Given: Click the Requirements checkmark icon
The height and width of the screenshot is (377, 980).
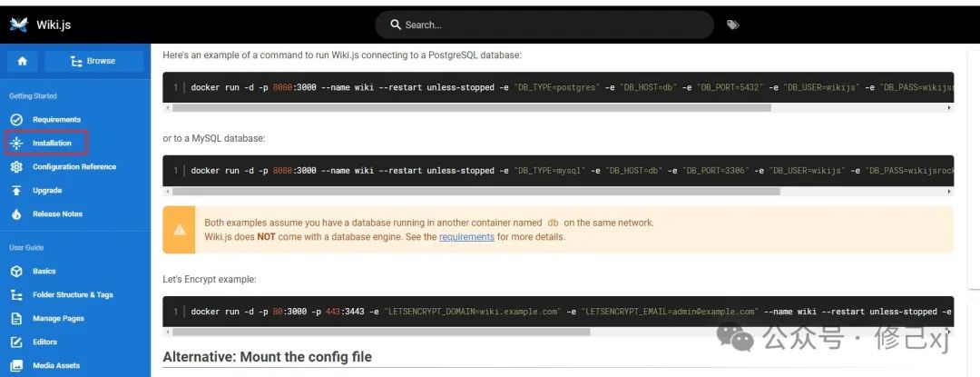Looking at the screenshot, I should point(17,119).
